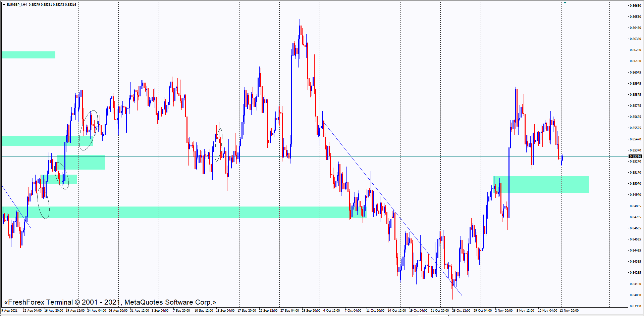Image resolution: width=644 pixels, height=316 pixels.
Task: Select the ellipse drawn near 15 Sep candles
Action: pyautogui.click(x=218, y=145)
